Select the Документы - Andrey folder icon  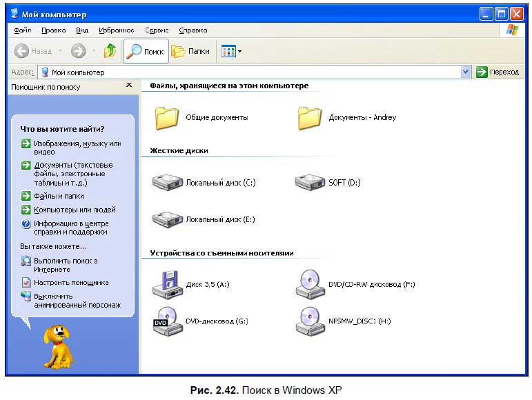coord(309,118)
